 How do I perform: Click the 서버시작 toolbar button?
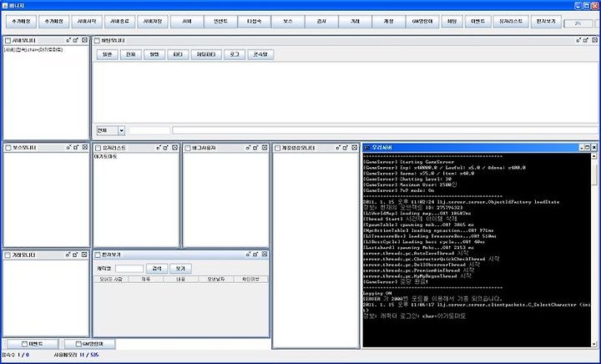[x=87, y=22]
